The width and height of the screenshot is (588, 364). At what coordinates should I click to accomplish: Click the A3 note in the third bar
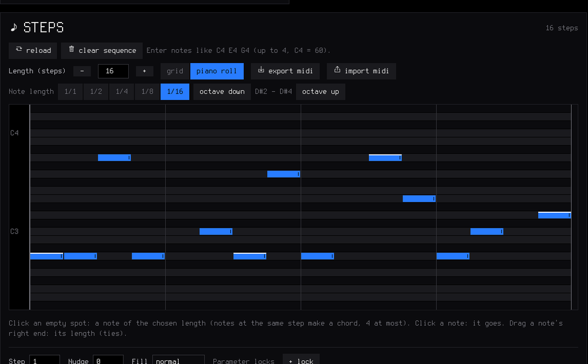pos(385,158)
